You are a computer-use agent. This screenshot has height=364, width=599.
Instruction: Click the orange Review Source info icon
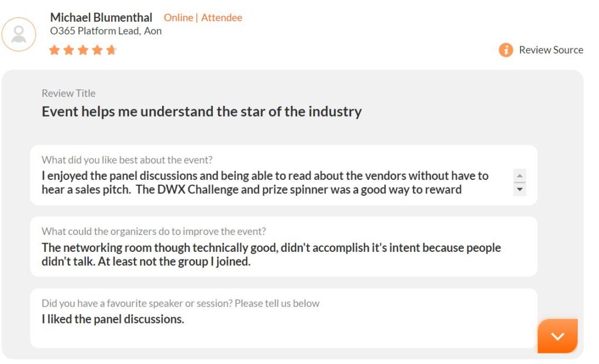(505, 50)
